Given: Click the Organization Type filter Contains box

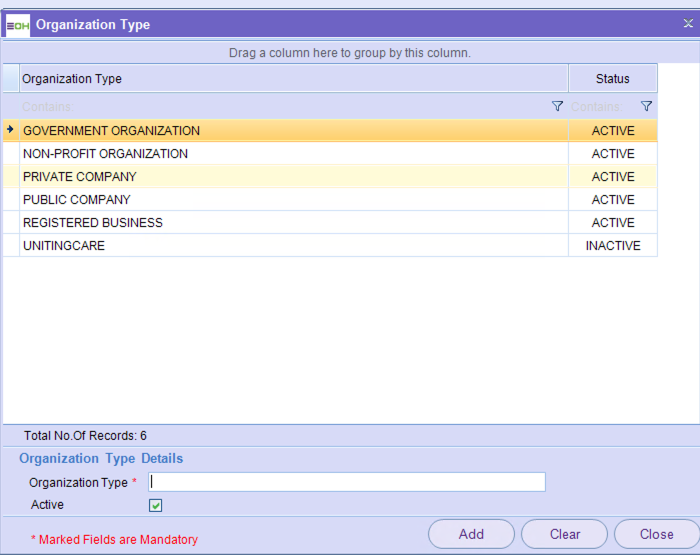Looking at the screenshot, I should pos(280,106).
